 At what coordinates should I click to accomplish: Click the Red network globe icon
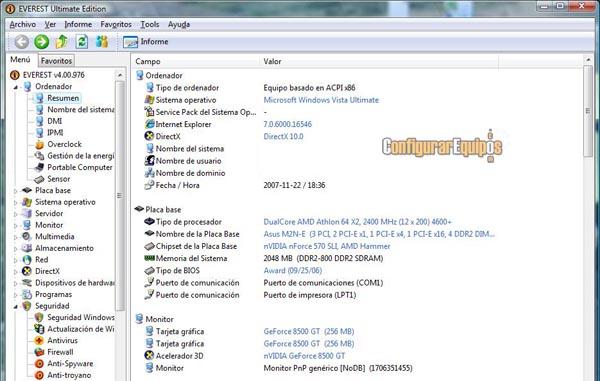pyautogui.click(x=27, y=260)
